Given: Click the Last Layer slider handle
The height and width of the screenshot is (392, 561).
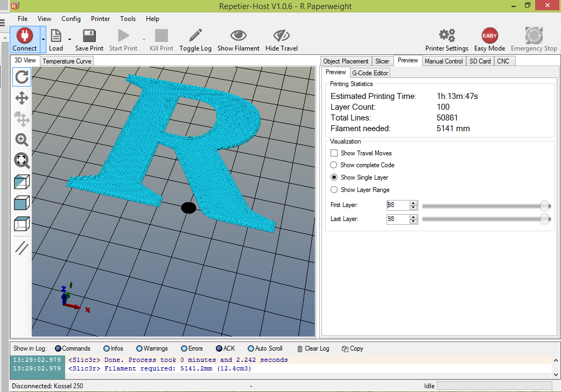Looking at the screenshot, I should click(544, 219).
